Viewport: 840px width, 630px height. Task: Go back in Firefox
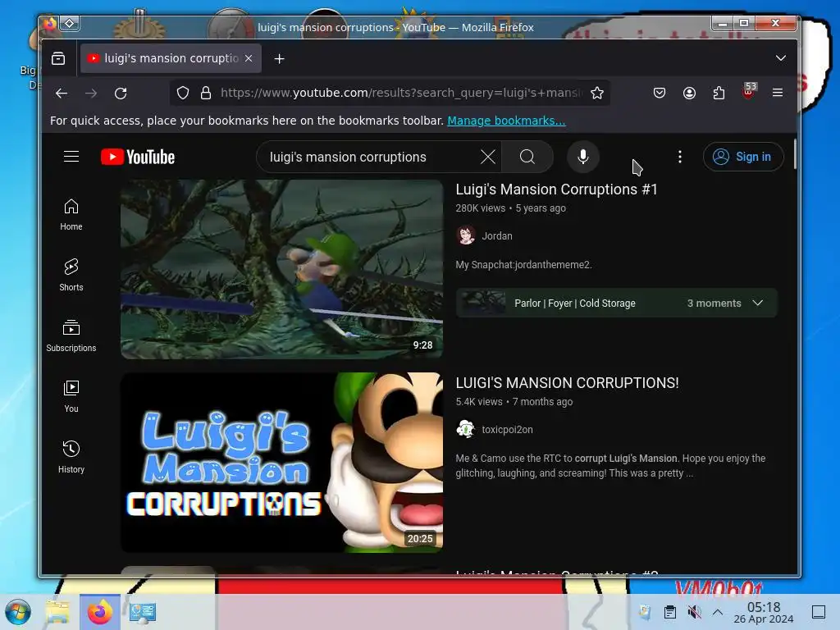tap(62, 94)
